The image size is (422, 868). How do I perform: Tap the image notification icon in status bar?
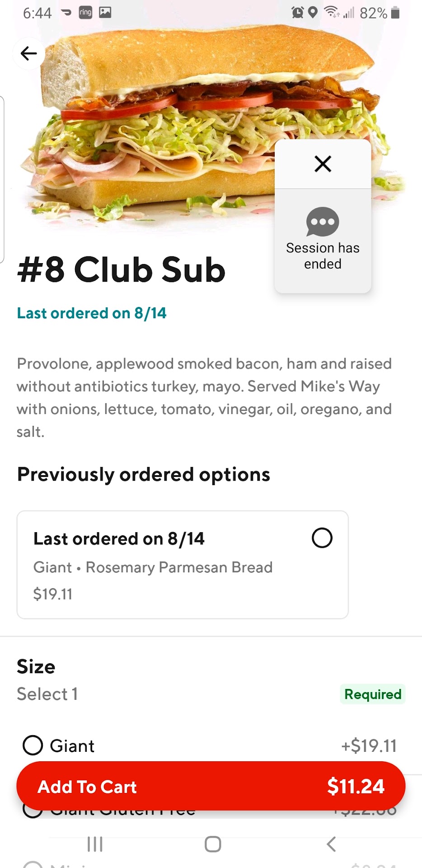(105, 13)
